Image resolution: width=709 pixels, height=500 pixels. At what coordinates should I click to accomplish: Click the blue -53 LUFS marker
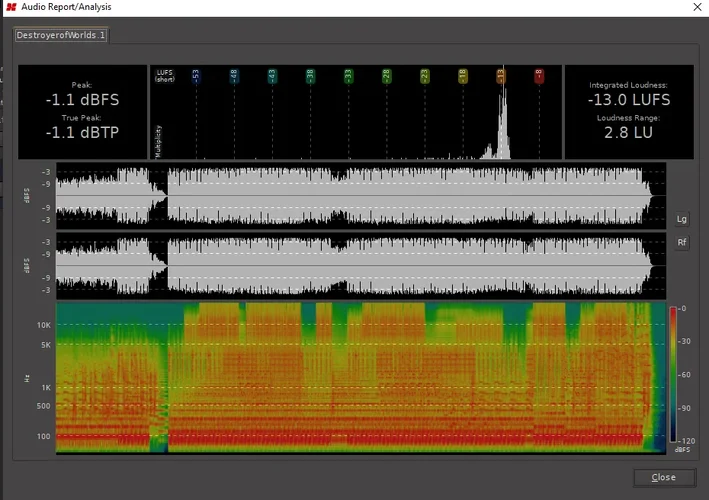click(196, 75)
